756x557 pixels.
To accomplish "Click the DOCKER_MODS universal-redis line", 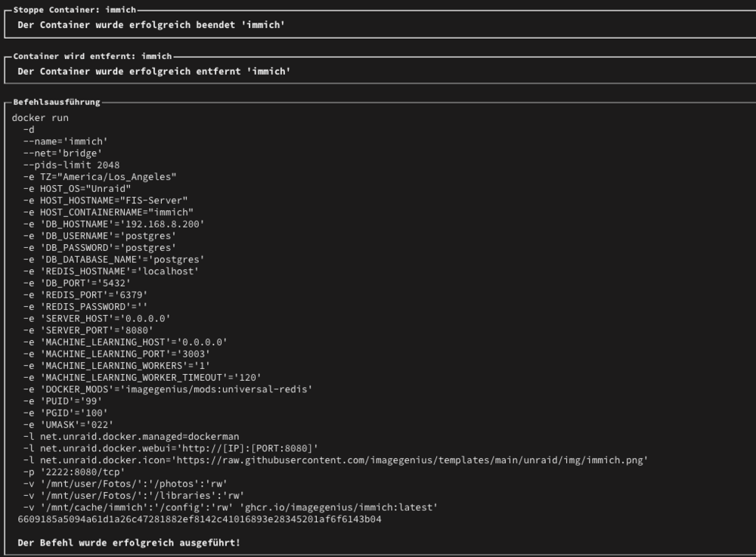I will [168, 389].
